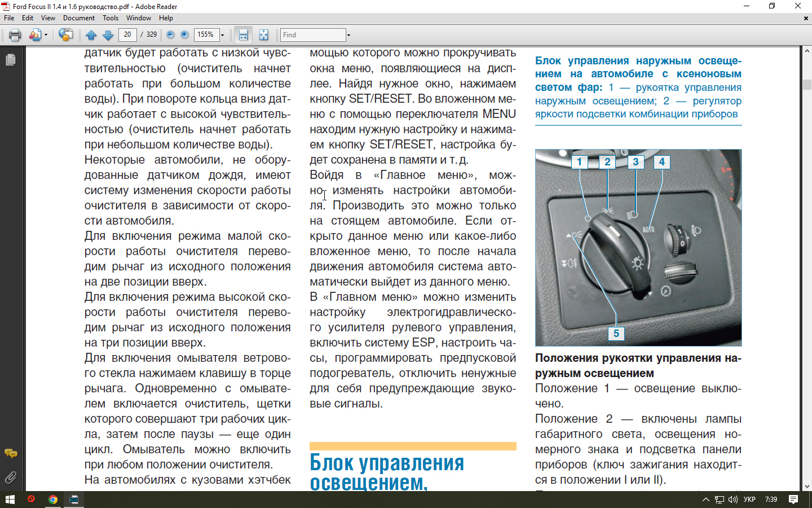The image size is (812, 508).
Task: Click the globe and document toolbar icon
Action: tap(65, 35)
